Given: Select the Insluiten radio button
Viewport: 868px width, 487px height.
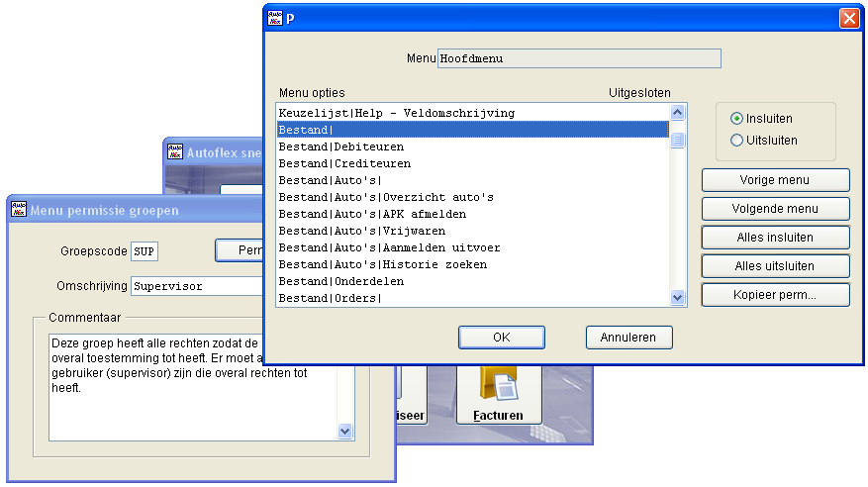Looking at the screenshot, I should point(736,119).
